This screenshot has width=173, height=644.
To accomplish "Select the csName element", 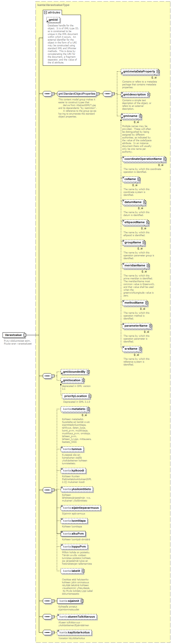I will point(130,179).
